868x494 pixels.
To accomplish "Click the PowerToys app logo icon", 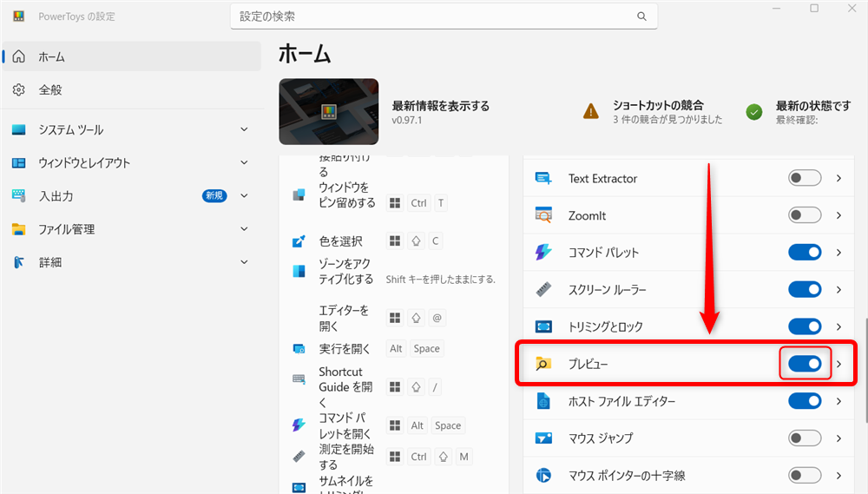I will point(19,16).
